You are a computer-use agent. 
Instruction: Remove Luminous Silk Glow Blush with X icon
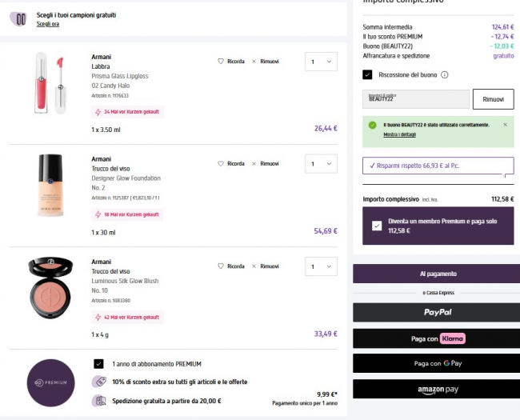coord(254,266)
